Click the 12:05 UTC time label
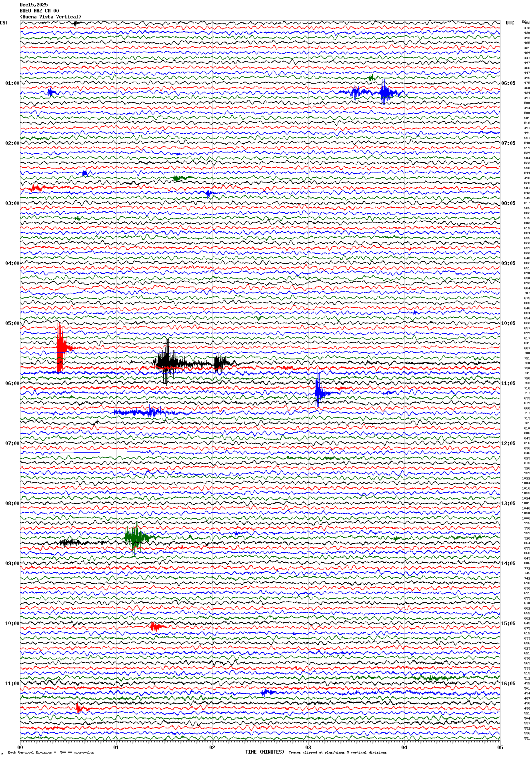The height and width of the screenshot is (758, 532). click(508, 443)
